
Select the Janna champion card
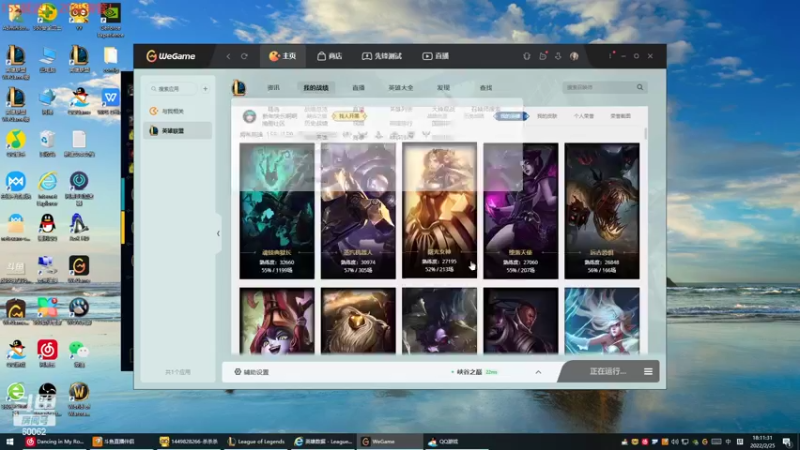click(602, 321)
